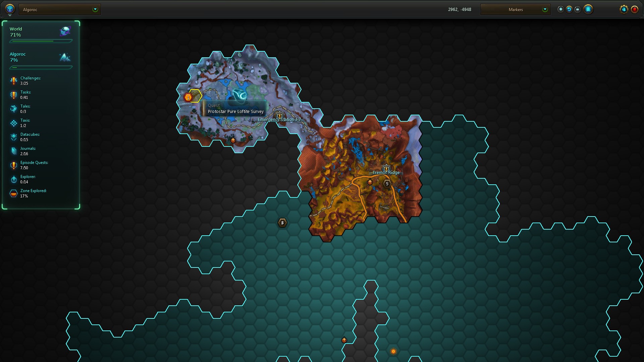Viewport: 644px width, 362px height.
Task: Click the Explorer: 0/14 entry
Action: (x=28, y=179)
